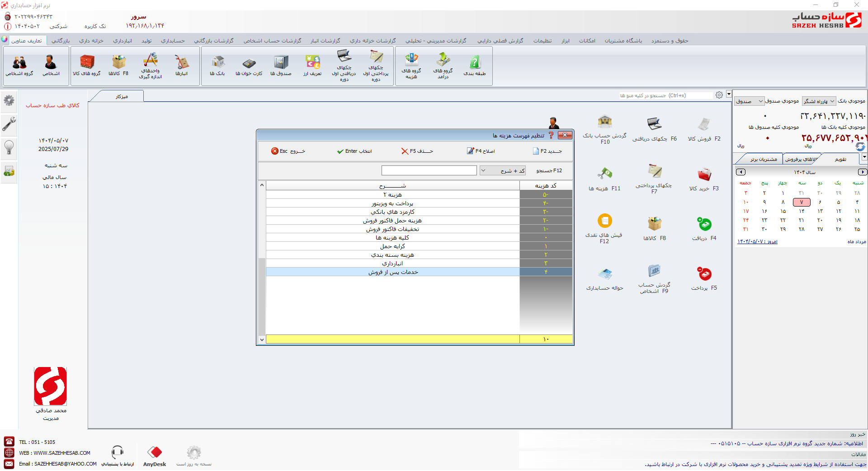Select the row انبارداری in list
This screenshot has height=471, width=868.
(419, 263)
